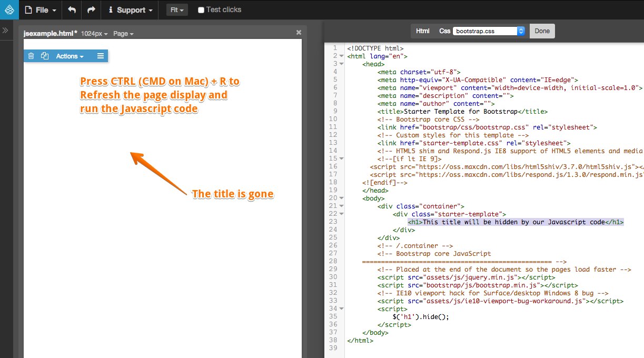Enable the Test clicks checkbox
Viewport: 644px width, 358px height.
click(x=201, y=9)
